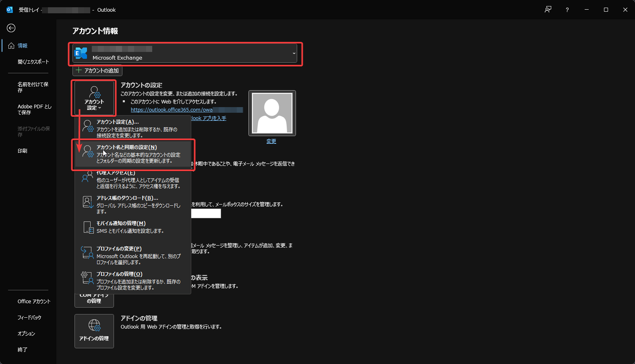Click 印刷 in the sidebar
Viewport: 635px width, 364px height.
tap(23, 151)
